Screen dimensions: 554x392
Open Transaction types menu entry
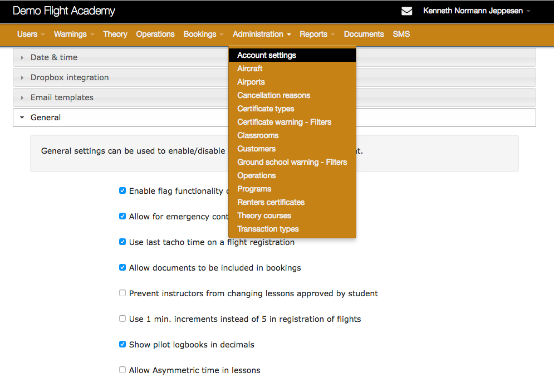[292, 229]
